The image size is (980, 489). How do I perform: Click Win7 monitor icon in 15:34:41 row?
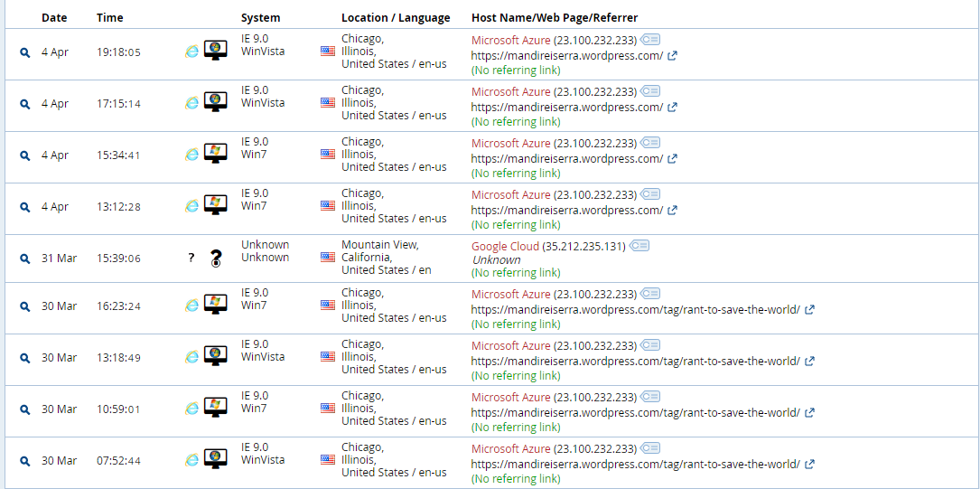tap(216, 153)
